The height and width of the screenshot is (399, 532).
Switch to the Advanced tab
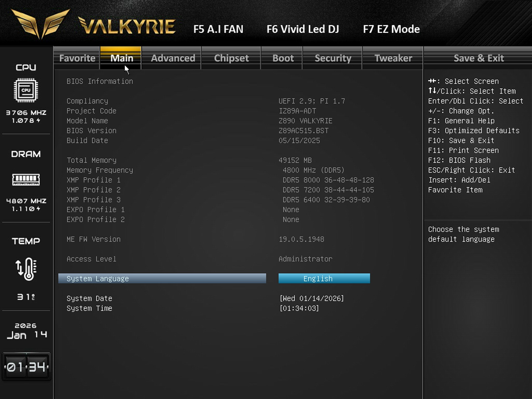173,58
